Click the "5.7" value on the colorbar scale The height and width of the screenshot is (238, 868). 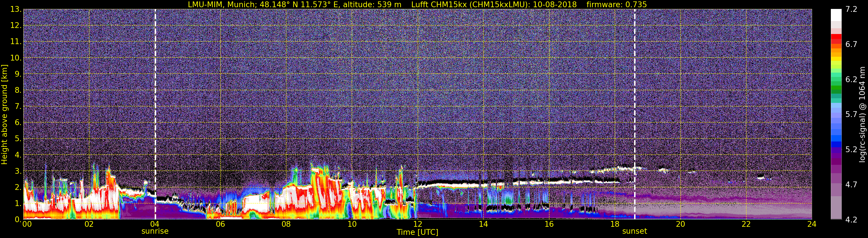pyautogui.click(x=851, y=115)
